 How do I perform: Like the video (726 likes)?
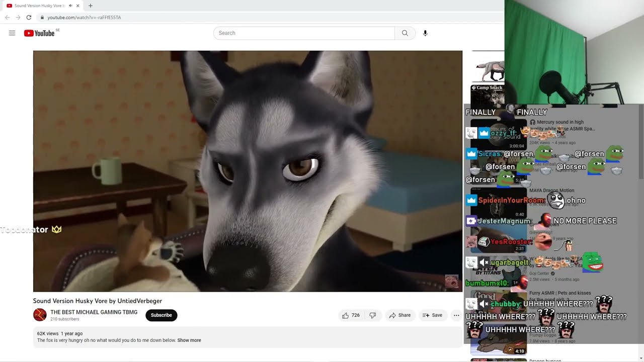coord(351,315)
